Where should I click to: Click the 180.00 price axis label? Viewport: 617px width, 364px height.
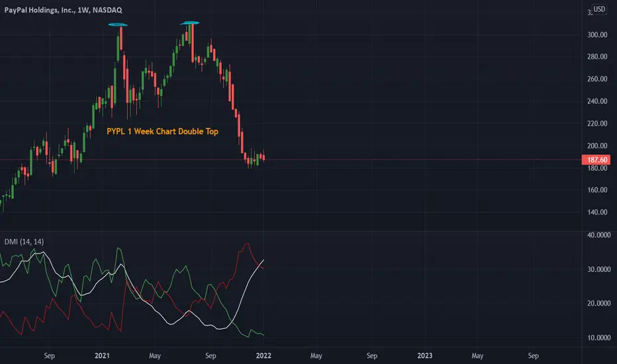click(x=597, y=168)
